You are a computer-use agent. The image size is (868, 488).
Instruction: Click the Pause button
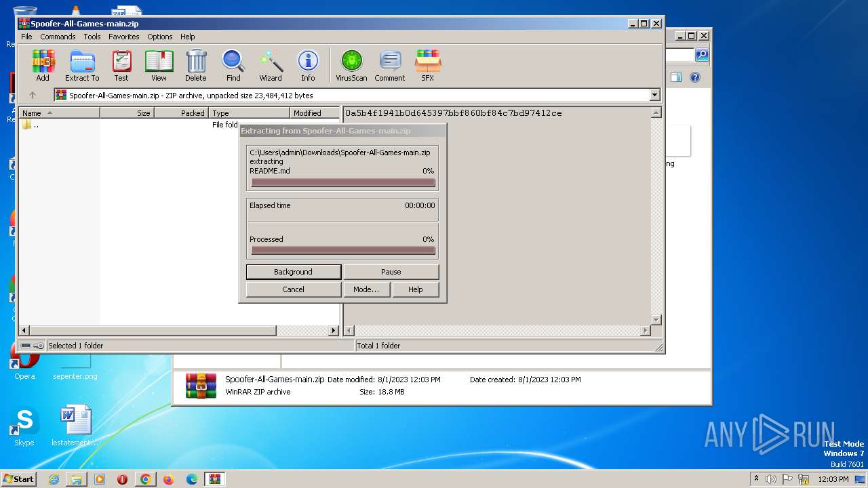pyautogui.click(x=391, y=272)
